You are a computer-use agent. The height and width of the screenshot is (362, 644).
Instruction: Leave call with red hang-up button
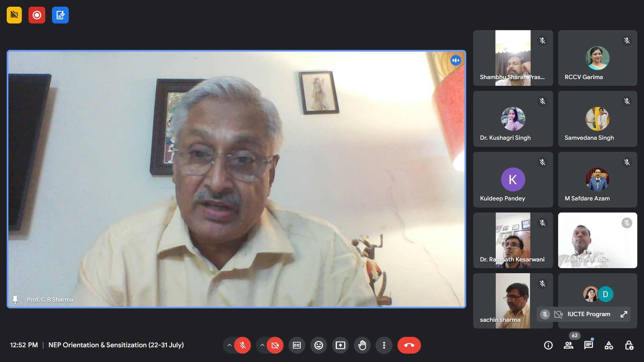pos(409,345)
